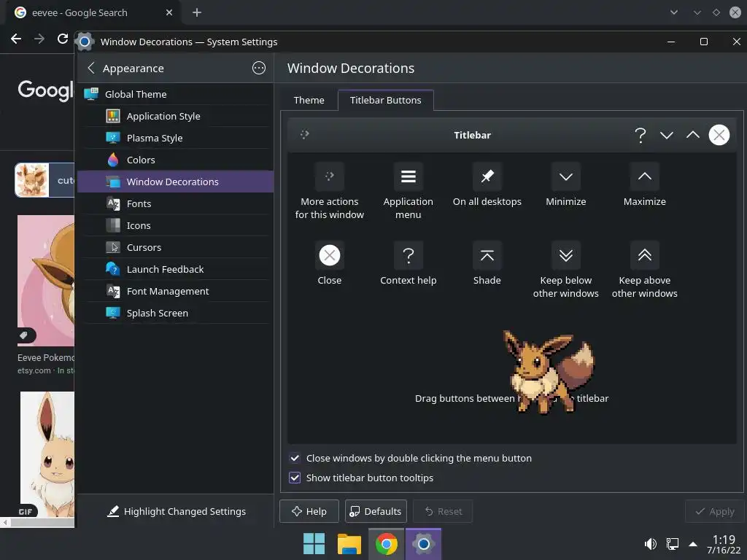
Task: Click the Reset button
Action: coord(443,511)
